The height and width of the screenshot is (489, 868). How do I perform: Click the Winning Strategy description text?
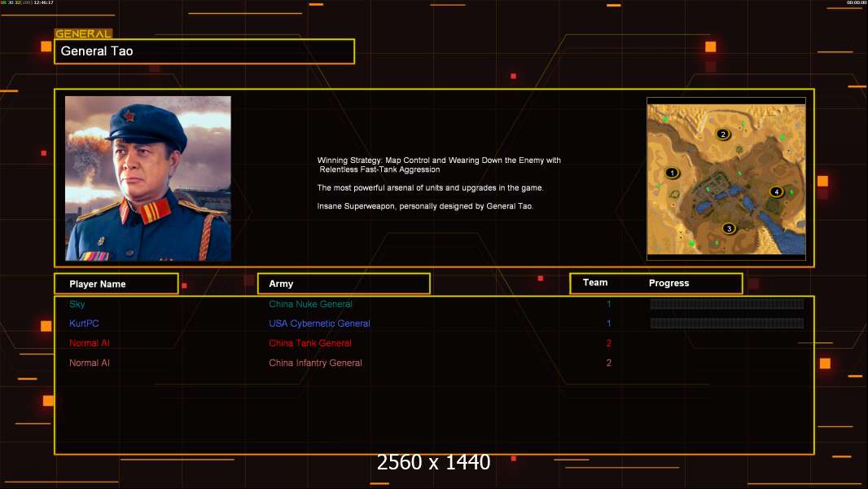pyautogui.click(x=439, y=165)
